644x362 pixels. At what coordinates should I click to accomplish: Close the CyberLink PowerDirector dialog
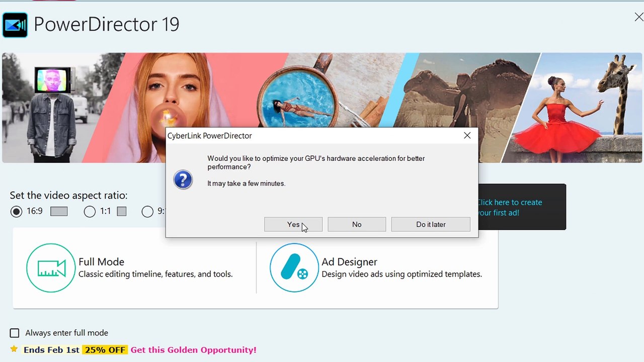point(467,135)
